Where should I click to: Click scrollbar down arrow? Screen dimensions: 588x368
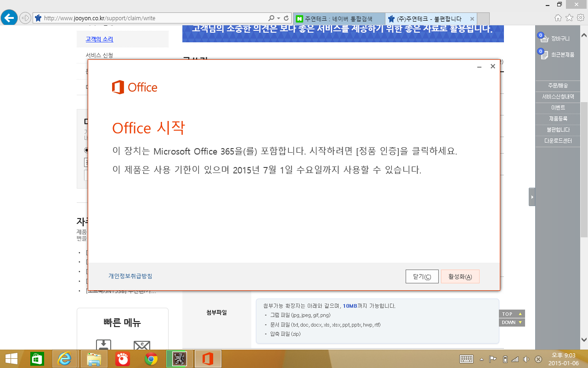(x=584, y=339)
